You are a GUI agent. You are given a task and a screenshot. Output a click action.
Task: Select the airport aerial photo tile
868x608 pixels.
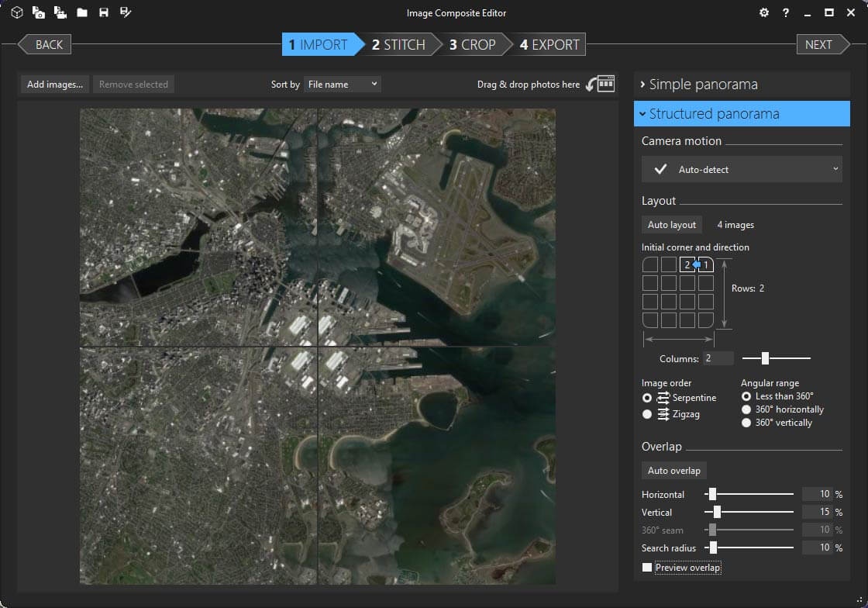point(437,227)
